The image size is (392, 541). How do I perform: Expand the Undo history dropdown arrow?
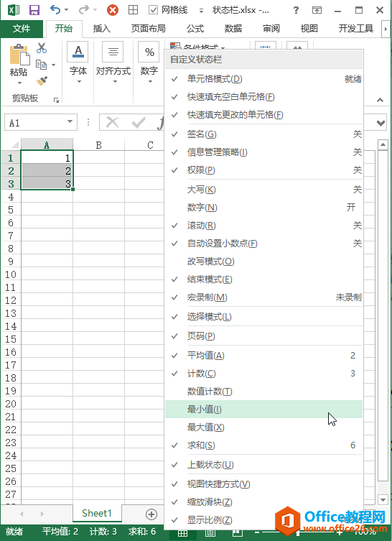[67, 10]
